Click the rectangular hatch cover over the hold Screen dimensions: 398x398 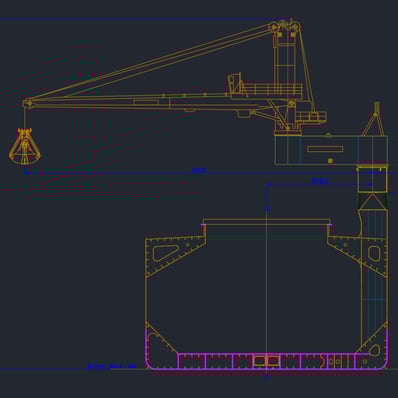tap(267, 222)
